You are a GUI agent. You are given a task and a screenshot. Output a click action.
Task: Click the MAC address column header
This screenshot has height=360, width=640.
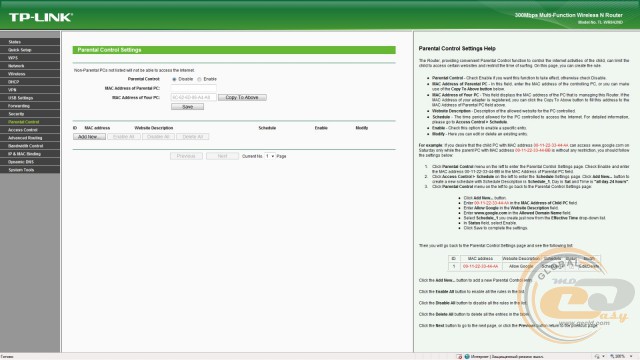[x=97, y=128]
